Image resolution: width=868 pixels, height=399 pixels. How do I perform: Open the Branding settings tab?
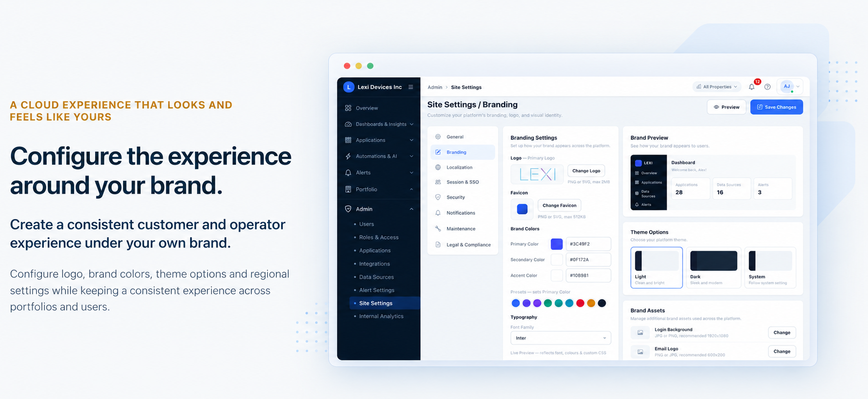click(462, 152)
